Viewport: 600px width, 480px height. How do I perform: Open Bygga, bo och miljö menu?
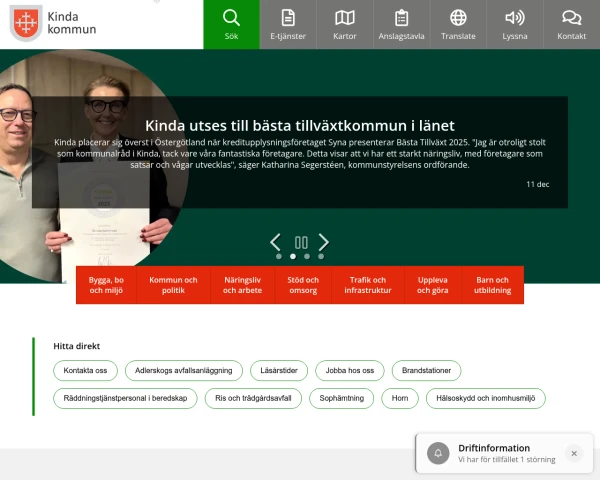point(106,285)
